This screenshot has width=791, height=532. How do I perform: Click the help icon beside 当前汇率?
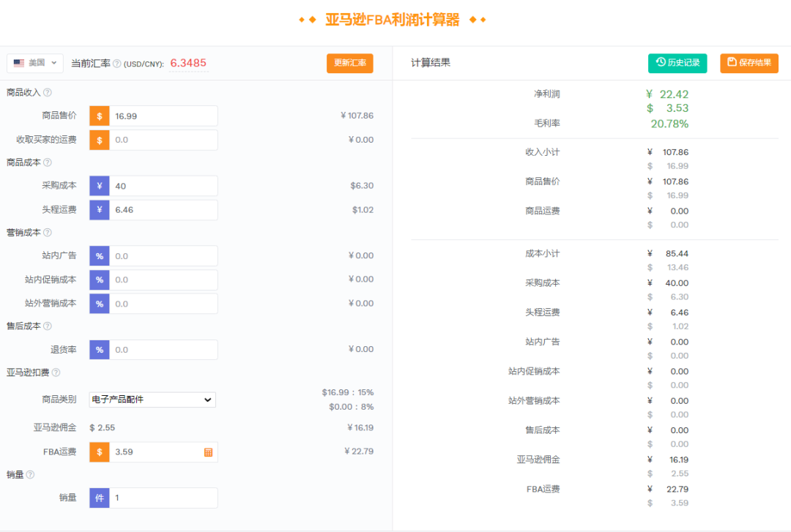[117, 64]
